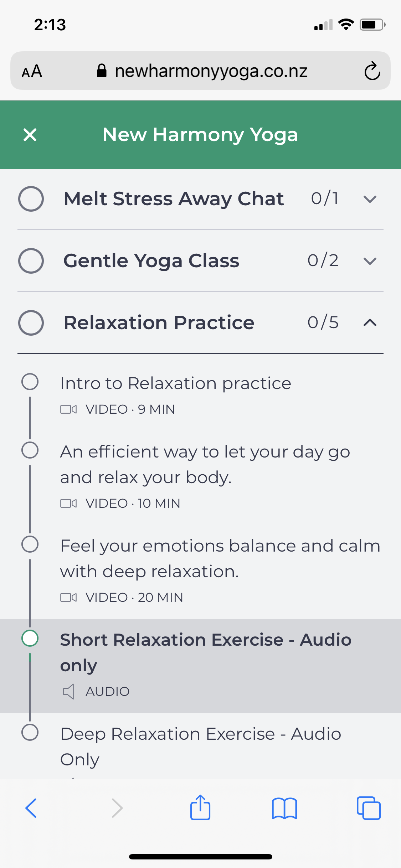
Task: Tap the Safari back arrow
Action: 31,808
